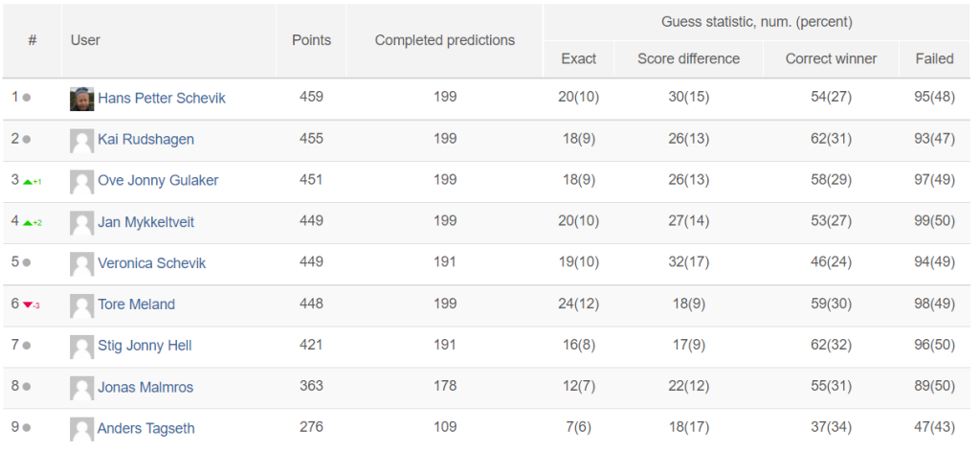Sort by Completed predictions header

coord(445,40)
